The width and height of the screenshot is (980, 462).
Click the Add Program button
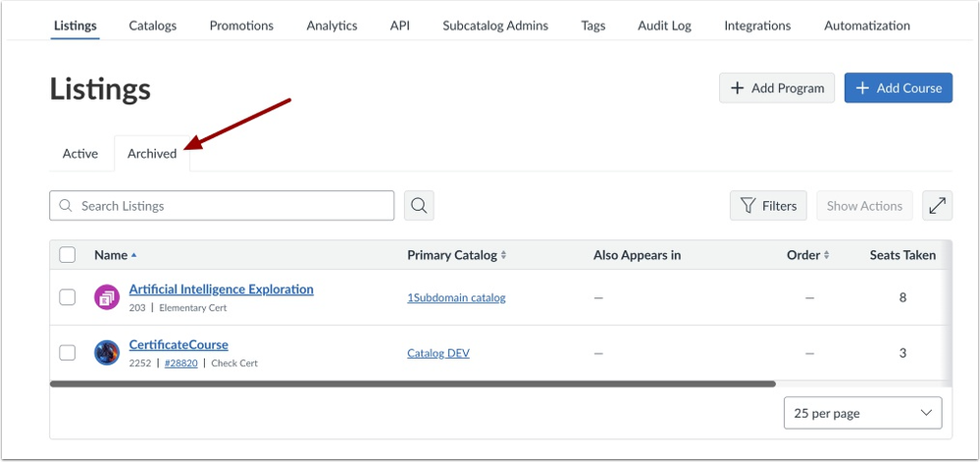click(777, 88)
